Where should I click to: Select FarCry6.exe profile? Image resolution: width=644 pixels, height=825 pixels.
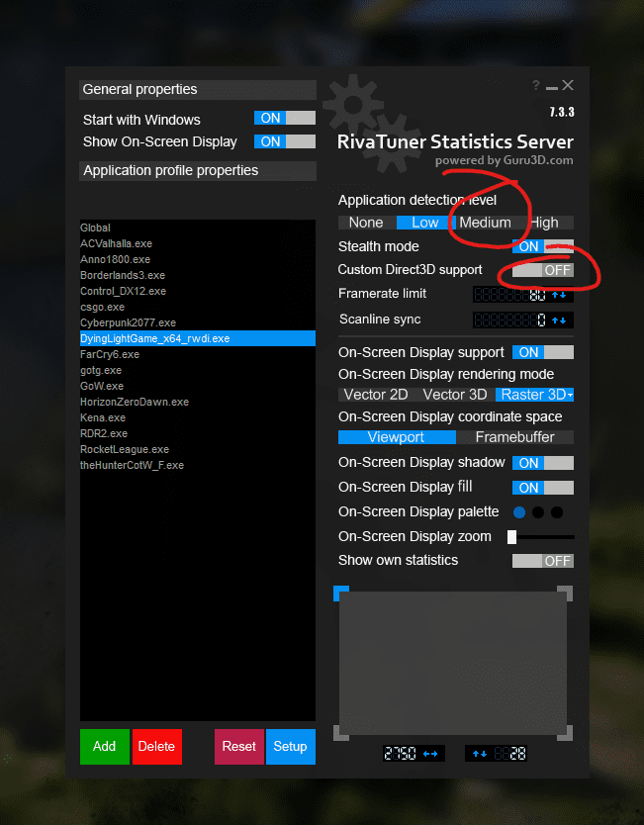click(x=198, y=354)
